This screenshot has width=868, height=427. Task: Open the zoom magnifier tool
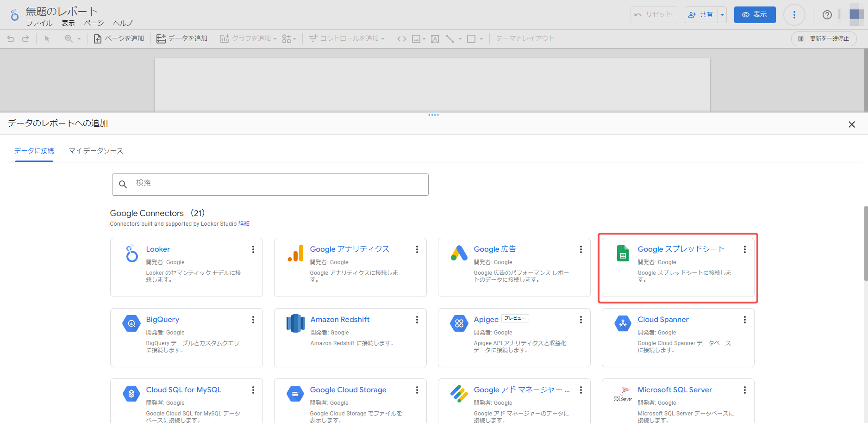(x=69, y=39)
